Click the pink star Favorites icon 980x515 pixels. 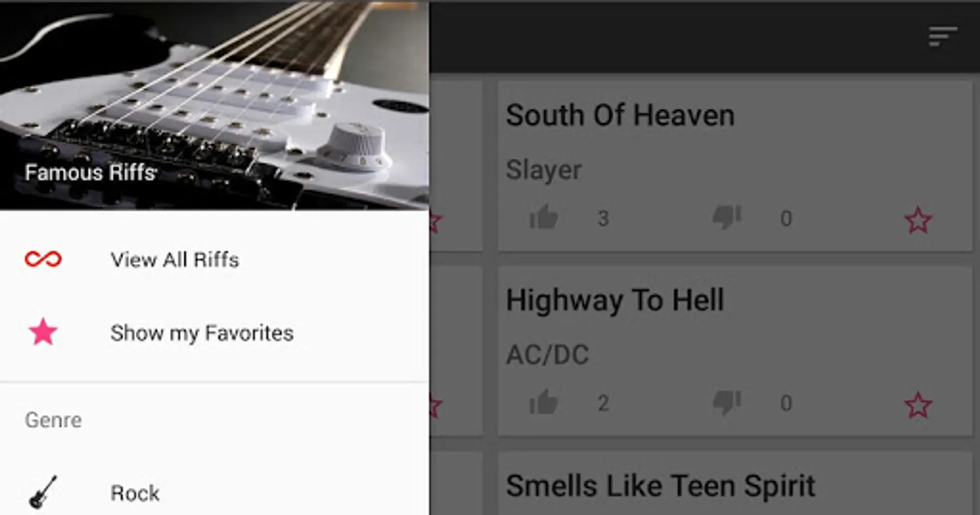tap(43, 332)
